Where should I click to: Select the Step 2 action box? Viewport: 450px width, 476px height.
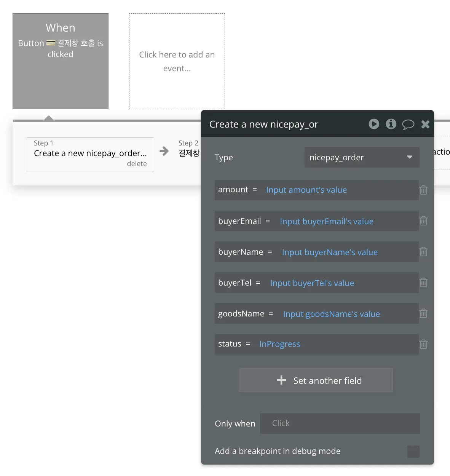tap(189, 149)
